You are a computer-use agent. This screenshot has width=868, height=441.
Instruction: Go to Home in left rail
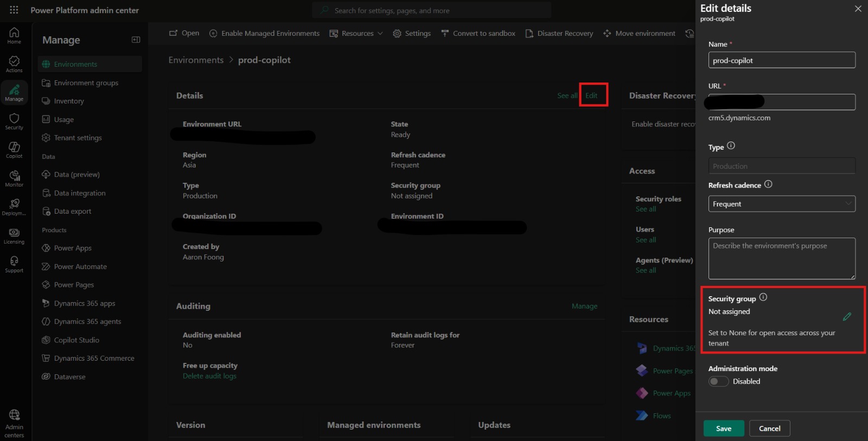(14, 36)
